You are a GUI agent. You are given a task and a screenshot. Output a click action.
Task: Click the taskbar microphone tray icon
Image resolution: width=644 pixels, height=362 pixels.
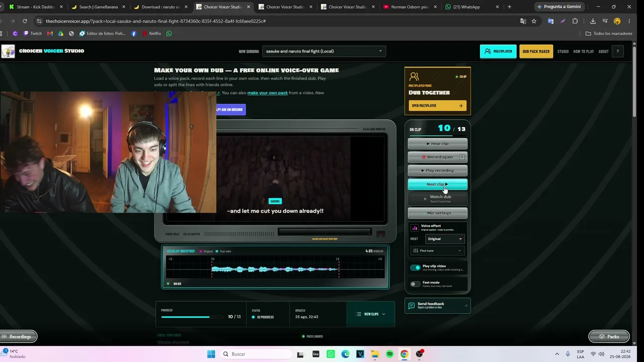pos(568,354)
